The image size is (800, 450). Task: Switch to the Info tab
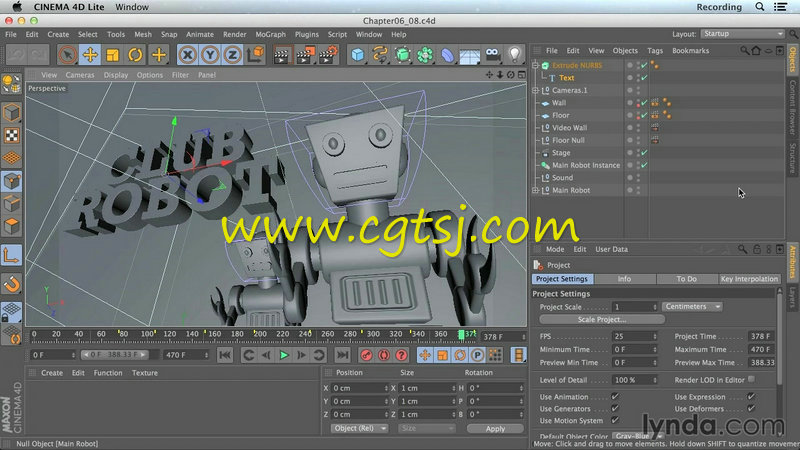pos(624,279)
